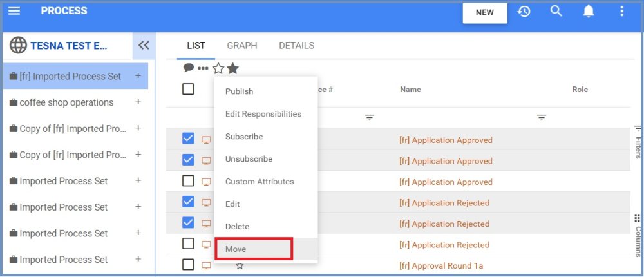
Task: Open the Name column filter icon
Action: coord(542,117)
